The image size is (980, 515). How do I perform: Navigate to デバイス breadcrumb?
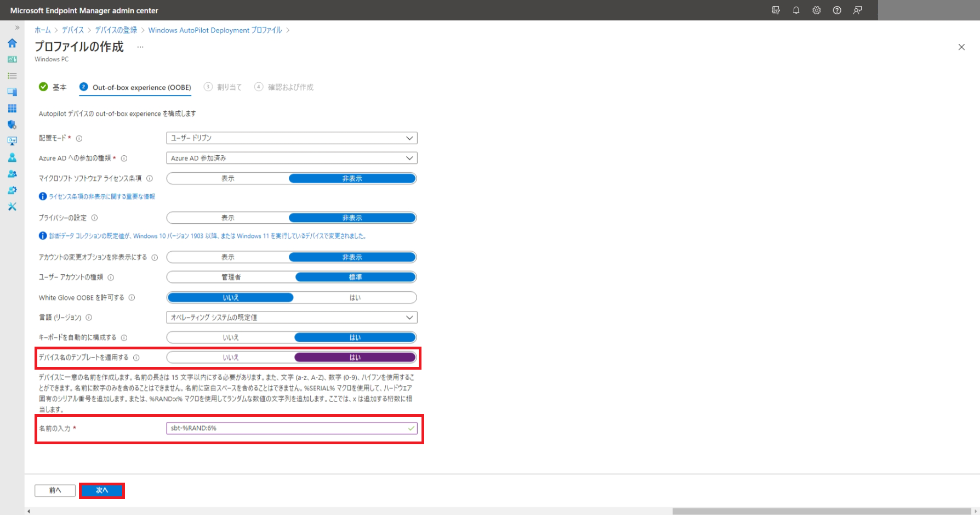73,30
